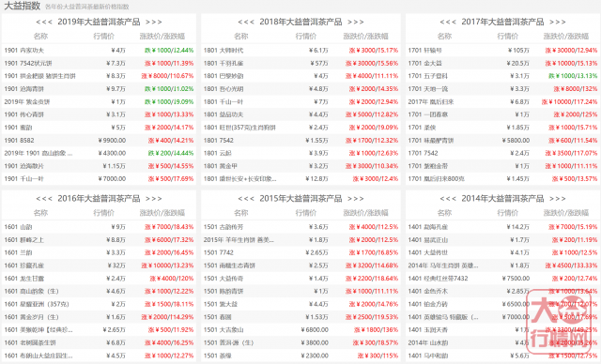Click the >>> arrows of the 2019 panel
Image resolution: width=601 pixels, height=364 pixels.
(154, 23)
